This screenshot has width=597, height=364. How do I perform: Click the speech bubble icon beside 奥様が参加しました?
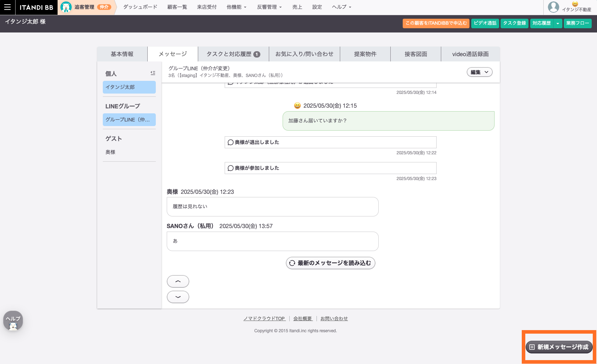pyautogui.click(x=231, y=168)
